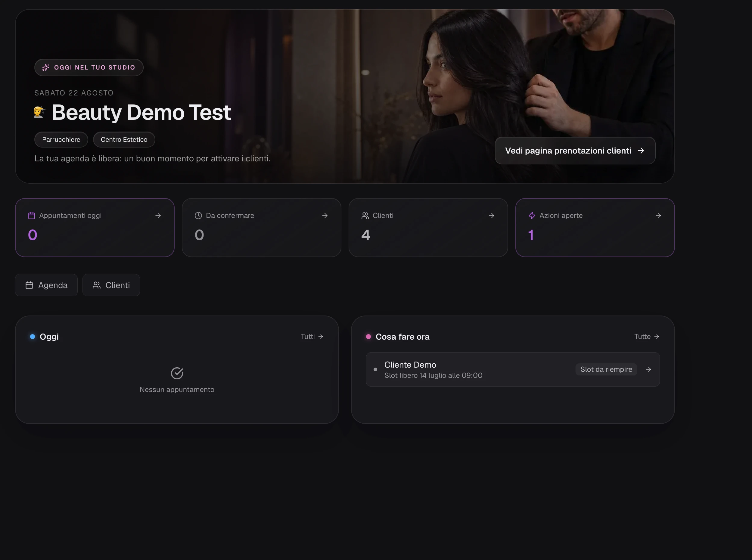Screen dimensions: 752x560
Task: Click the sparkle icon in Oggi nel tuo studio badge
Action: 46,67
